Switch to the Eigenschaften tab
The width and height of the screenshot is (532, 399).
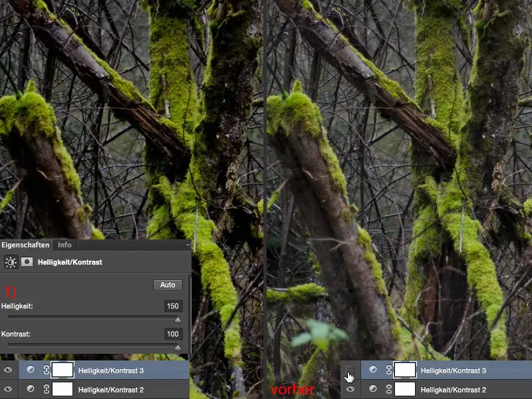25,245
